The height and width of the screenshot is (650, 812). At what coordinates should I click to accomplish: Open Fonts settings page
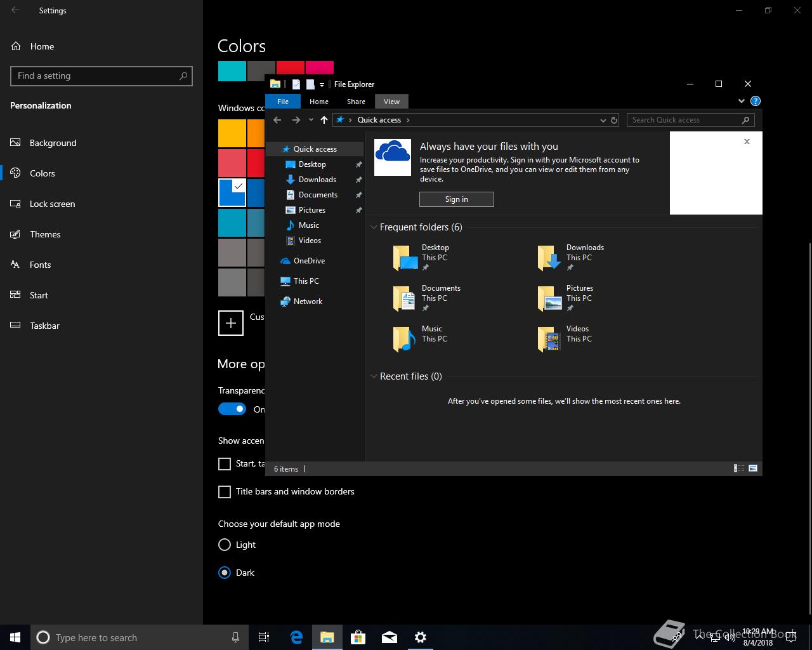click(x=101, y=265)
